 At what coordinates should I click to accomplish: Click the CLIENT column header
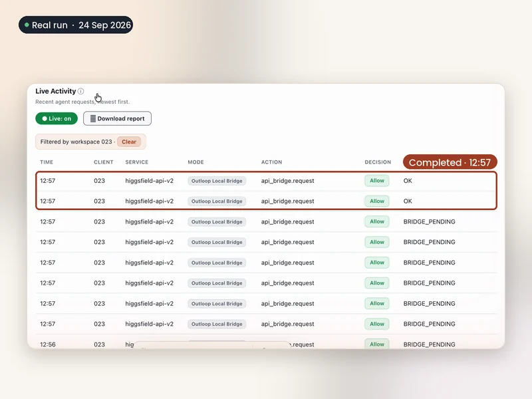[104, 162]
